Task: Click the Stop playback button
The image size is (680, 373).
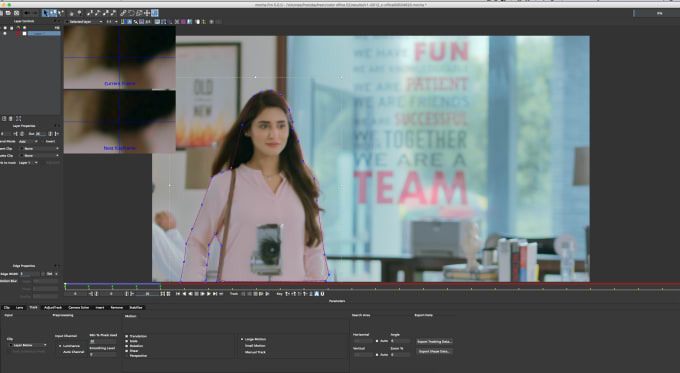Action: click(x=196, y=294)
